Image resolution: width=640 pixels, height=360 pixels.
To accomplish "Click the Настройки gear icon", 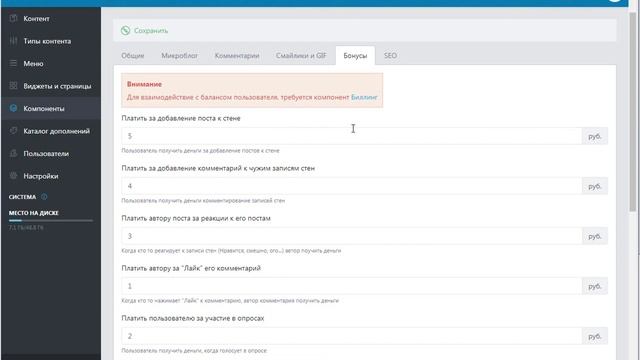I will tap(13, 176).
